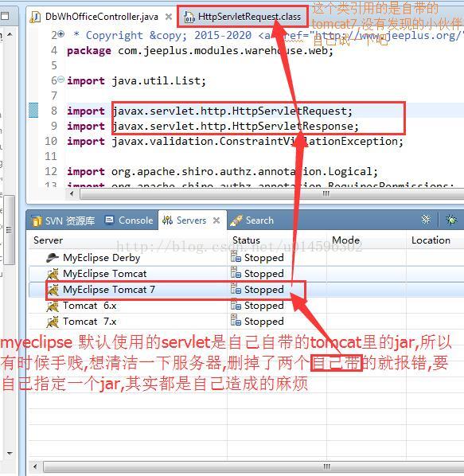Click the Console monitor icon

click(x=109, y=220)
